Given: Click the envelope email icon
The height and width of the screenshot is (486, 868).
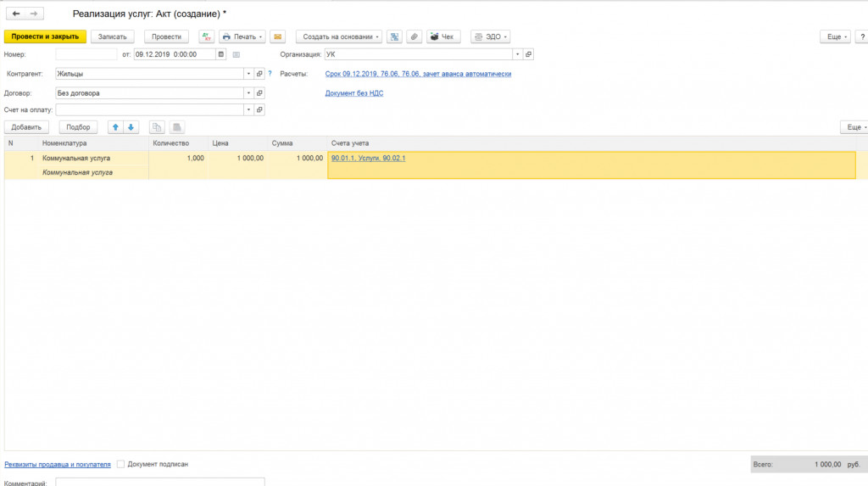Looking at the screenshot, I should (278, 36).
